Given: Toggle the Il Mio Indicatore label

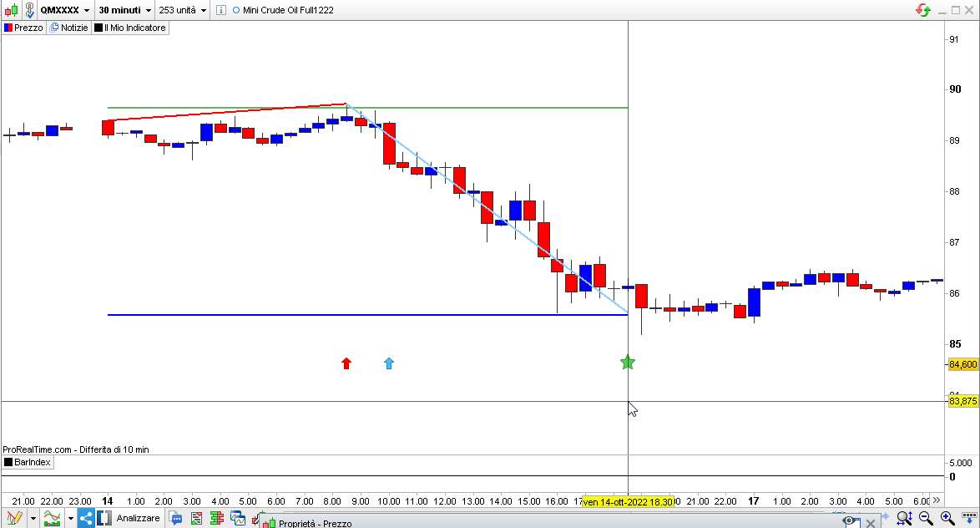Looking at the screenshot, I should coord(130,28).
